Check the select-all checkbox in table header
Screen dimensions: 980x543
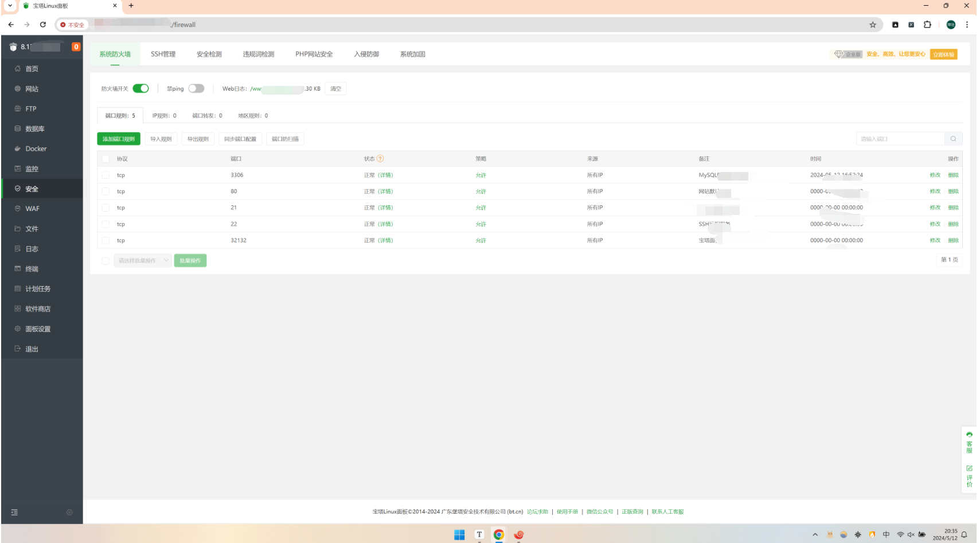pyautogui.click(x=106, y=159)
